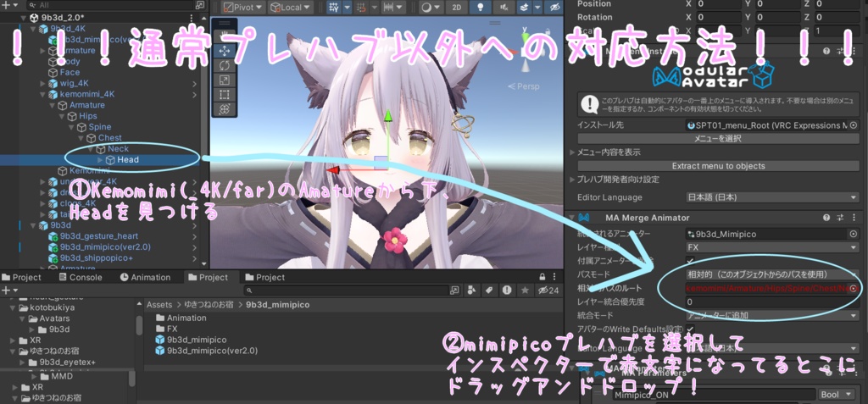Click レイヤー統合優先度 value field
868x404 pixels.
[x=771, y=302]
